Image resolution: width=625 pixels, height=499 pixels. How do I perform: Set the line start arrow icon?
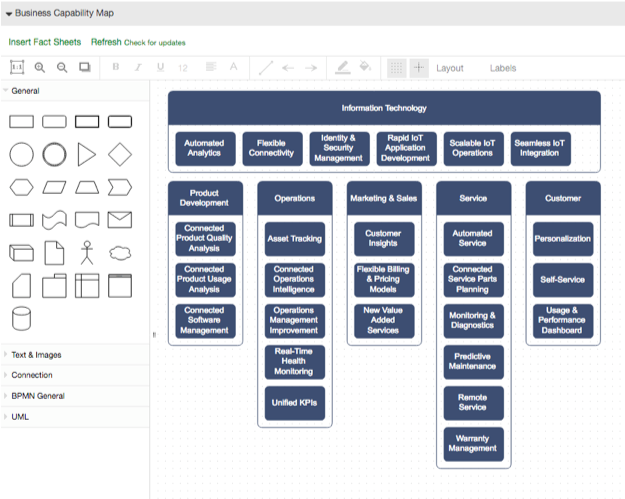pyautogui.click(x=288, y=68)
